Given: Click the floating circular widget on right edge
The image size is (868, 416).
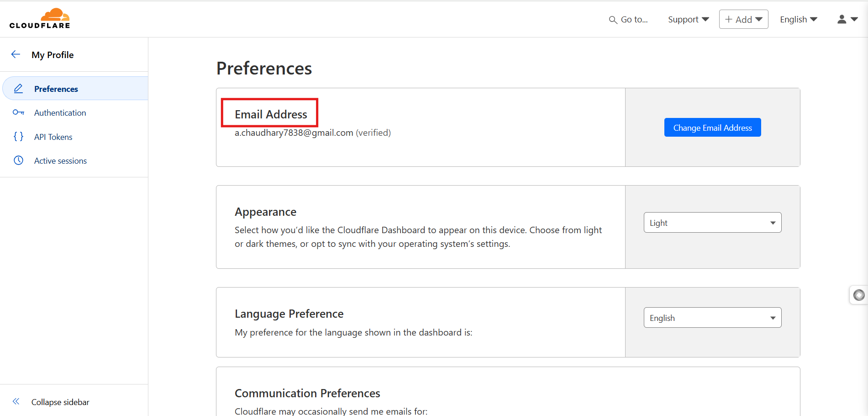Looking at the screenshot, I should [859, 295].
